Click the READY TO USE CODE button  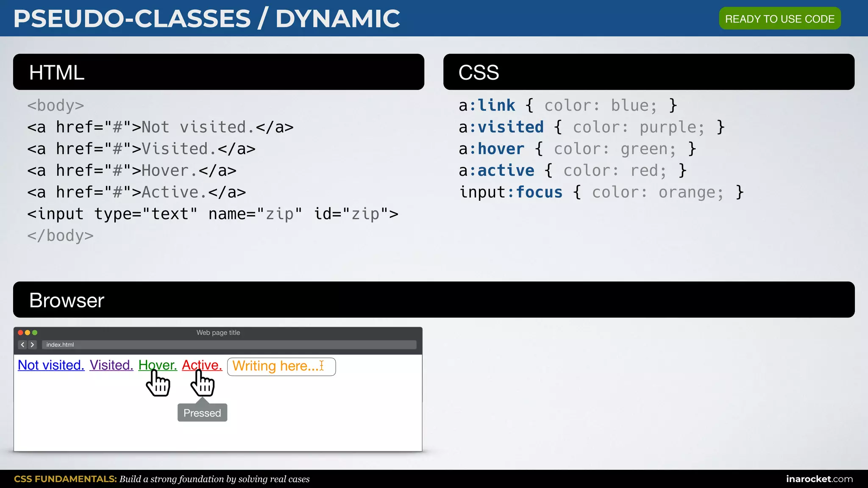coord(779,19)
